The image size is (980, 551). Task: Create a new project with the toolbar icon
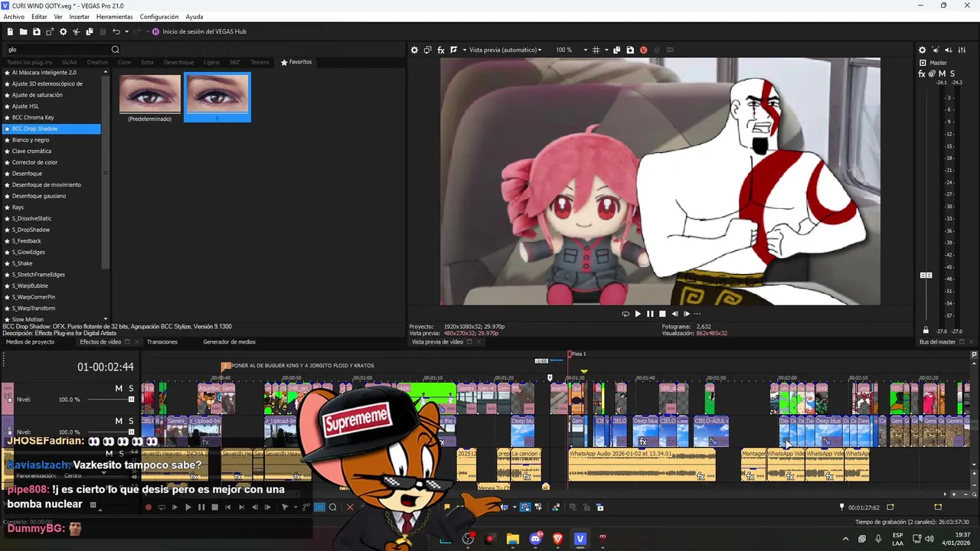[x=10, y=31]
